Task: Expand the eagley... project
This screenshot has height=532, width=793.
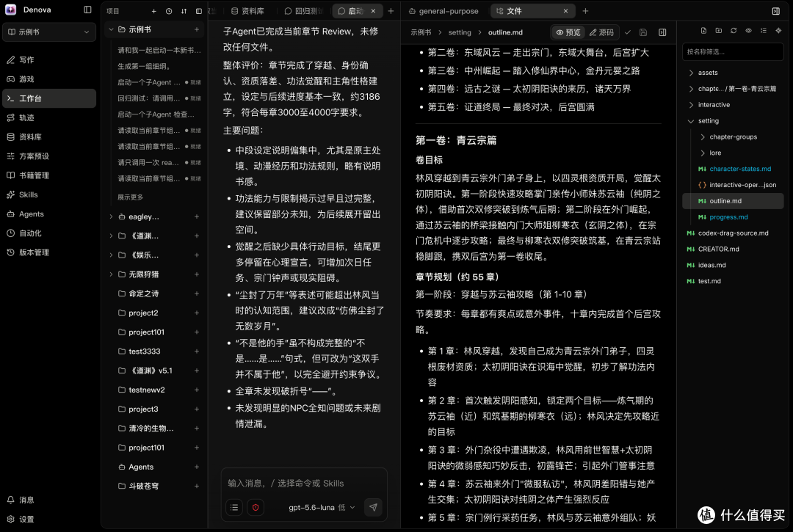Action: 112,216
